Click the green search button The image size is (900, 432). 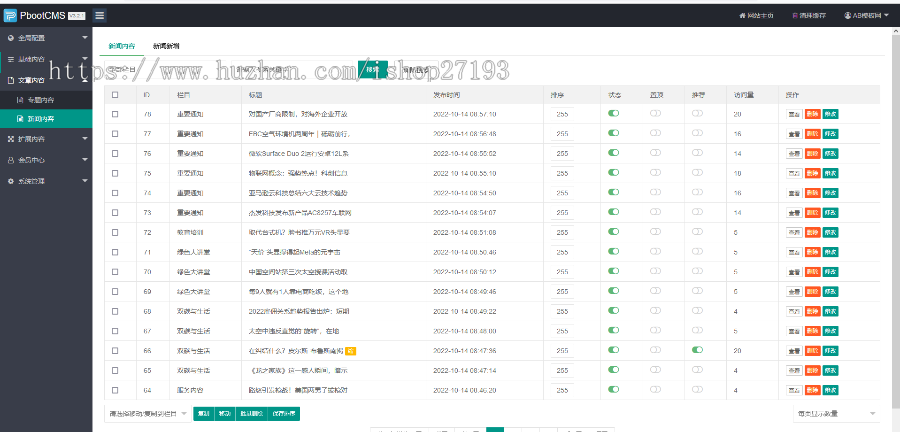click(373, 69)
